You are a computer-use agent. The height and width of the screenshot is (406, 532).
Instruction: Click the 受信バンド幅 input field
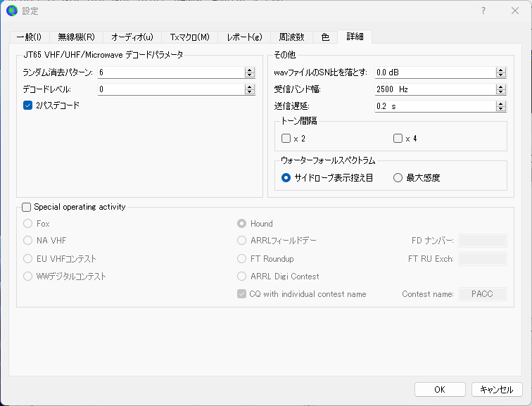433,89
